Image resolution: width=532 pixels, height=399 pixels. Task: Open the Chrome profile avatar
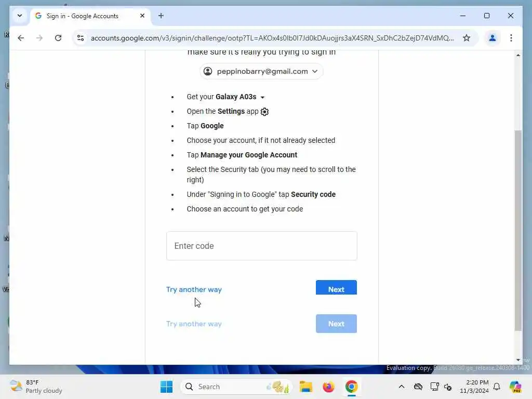[493, 38]
